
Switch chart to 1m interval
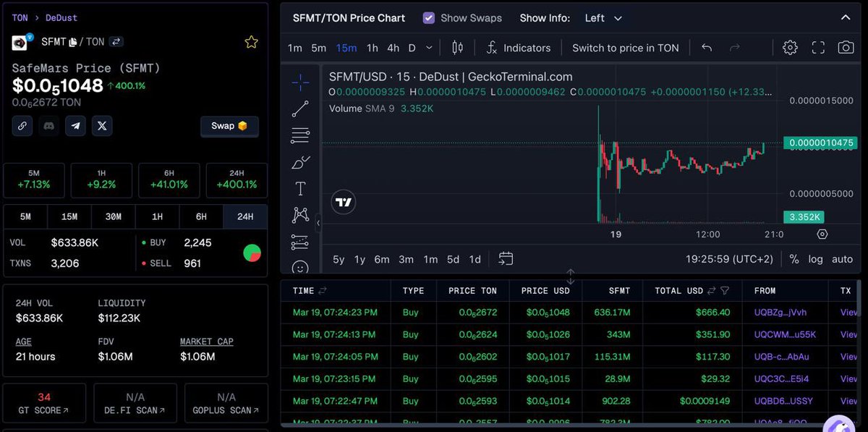click(294, 48)
